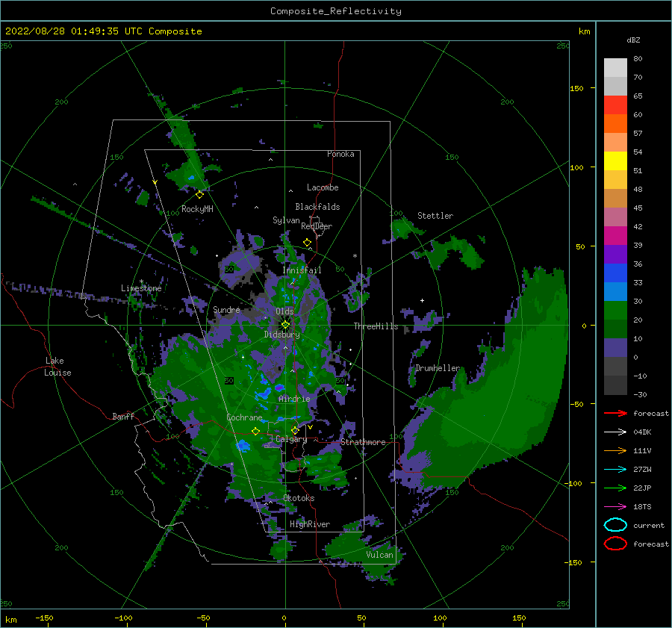The width and height of the screenshot is (672, 628).
Task: Click the Didsbury city label
Action: [282, 335]
